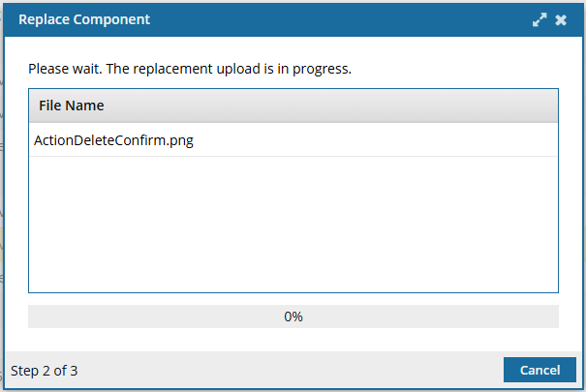Cancel the replacement upload

540,370
